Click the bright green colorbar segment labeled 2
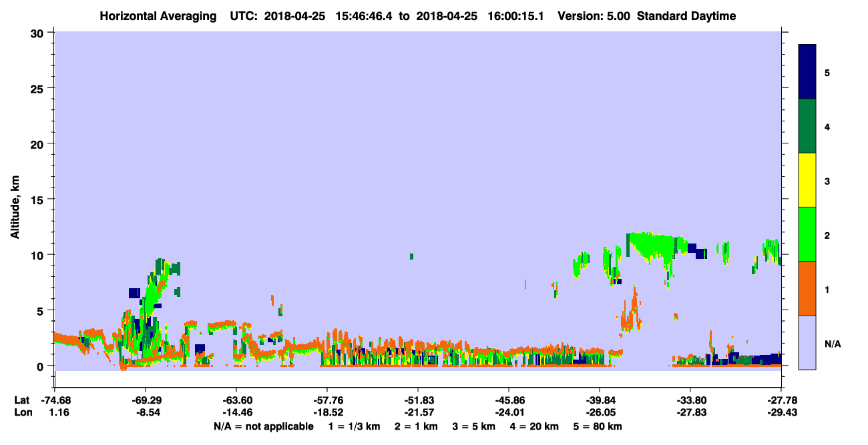Image resolution: width=868 pixels, height=445 pixels. pos(807,234)
